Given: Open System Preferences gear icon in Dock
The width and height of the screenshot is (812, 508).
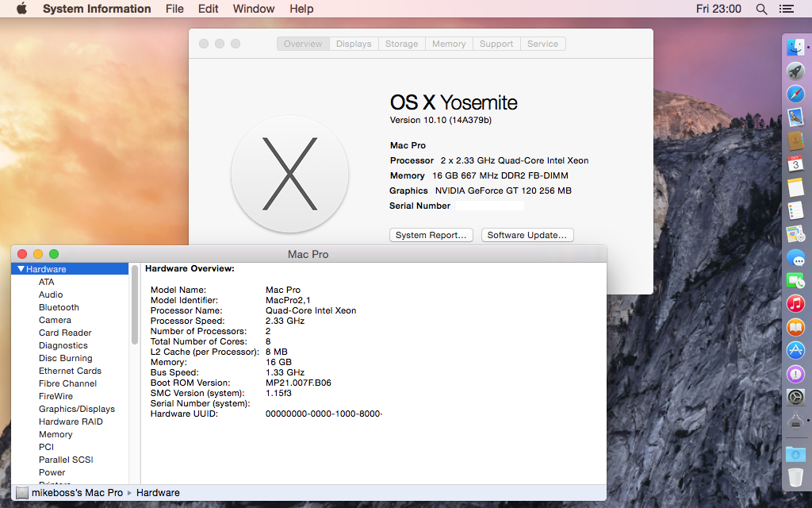Looking at the screenshot, I should [795, 397].
